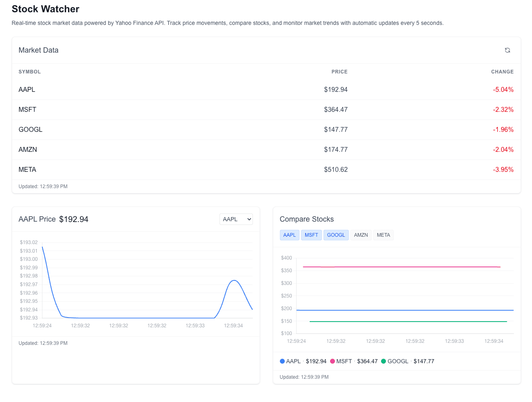Viewport: 532px width, 402px height.
Task: Click the Compare Stocks heading
Action: 307,219
